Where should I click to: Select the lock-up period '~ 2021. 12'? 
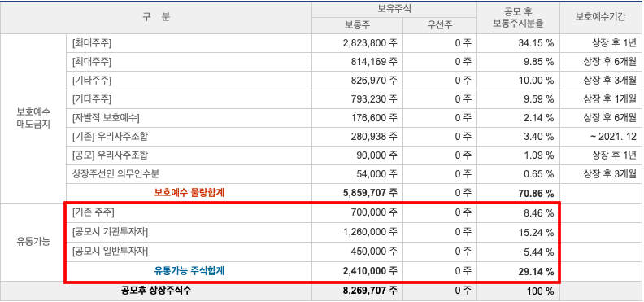[613, 137]
